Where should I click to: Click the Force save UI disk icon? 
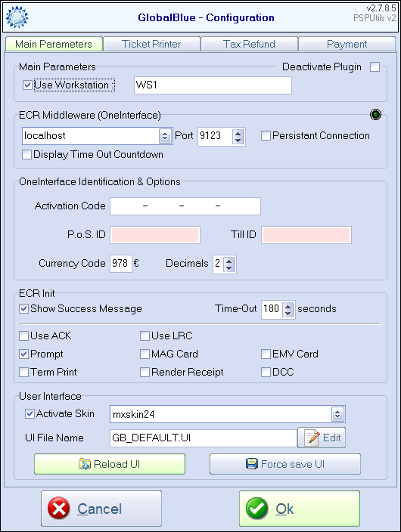[x=252, y=464]
